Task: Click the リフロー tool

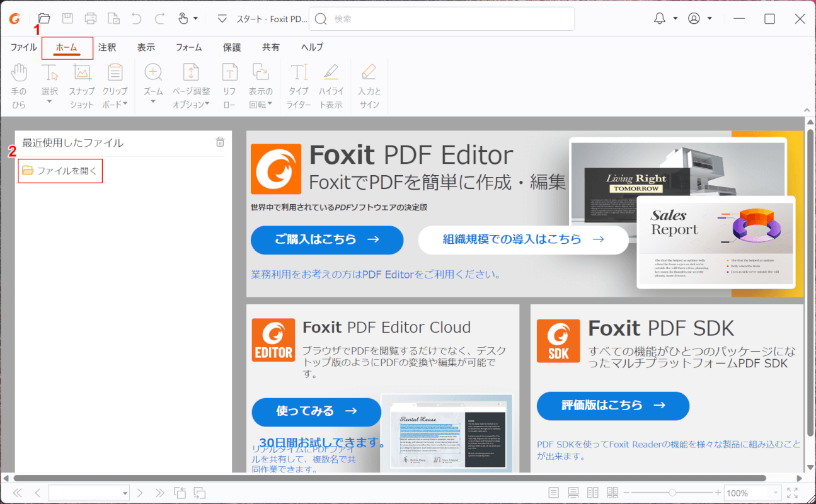Action: pos(229,86)
